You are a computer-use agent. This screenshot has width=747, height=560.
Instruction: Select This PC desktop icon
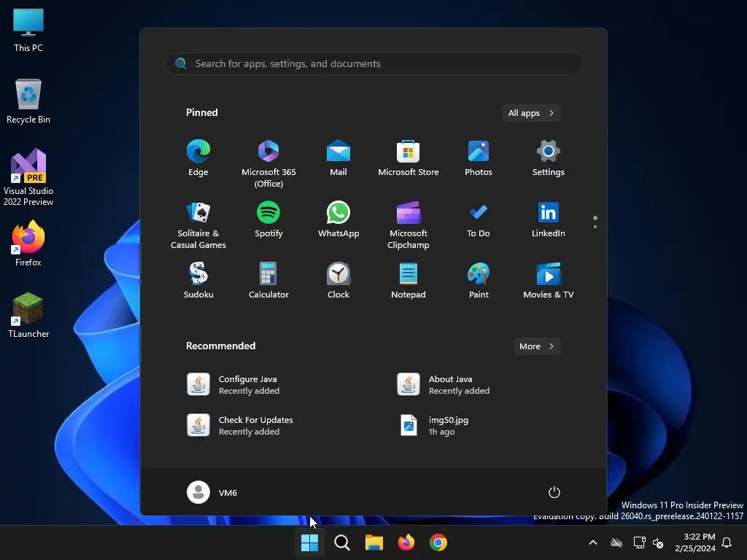point(28,30)
